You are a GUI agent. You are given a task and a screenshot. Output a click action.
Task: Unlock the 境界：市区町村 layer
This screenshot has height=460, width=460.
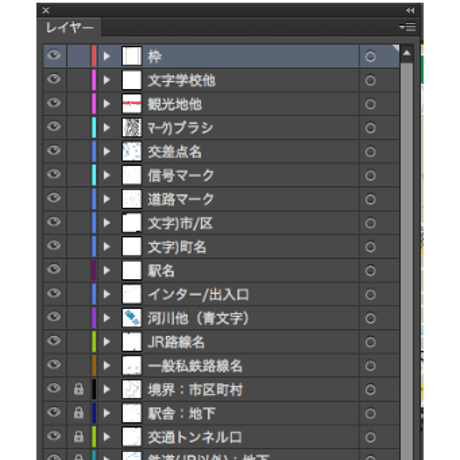coord(79,389)
